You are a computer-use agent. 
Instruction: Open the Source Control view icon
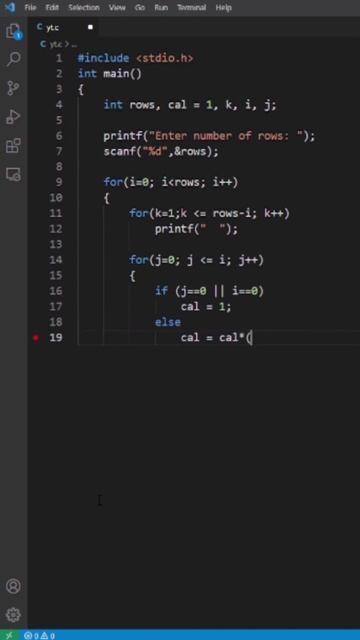point(13,88)
